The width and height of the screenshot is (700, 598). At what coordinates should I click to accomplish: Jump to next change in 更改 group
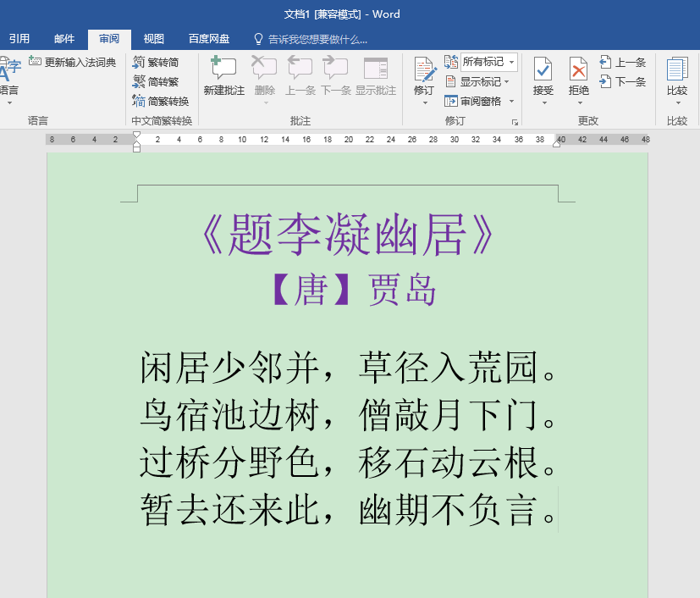(623, 81)
